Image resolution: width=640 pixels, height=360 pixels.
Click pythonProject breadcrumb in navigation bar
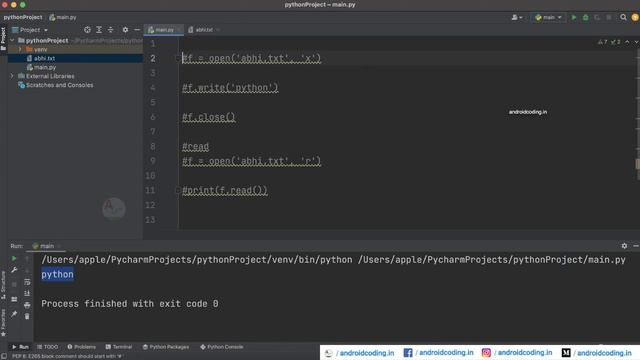click(x=23, y=17)
